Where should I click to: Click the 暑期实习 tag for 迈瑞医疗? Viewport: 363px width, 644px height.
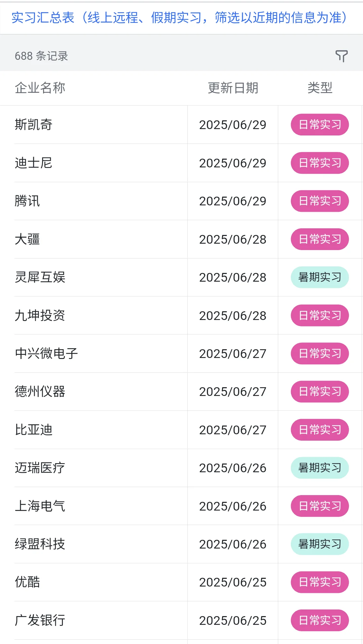[x=320, y=468]
